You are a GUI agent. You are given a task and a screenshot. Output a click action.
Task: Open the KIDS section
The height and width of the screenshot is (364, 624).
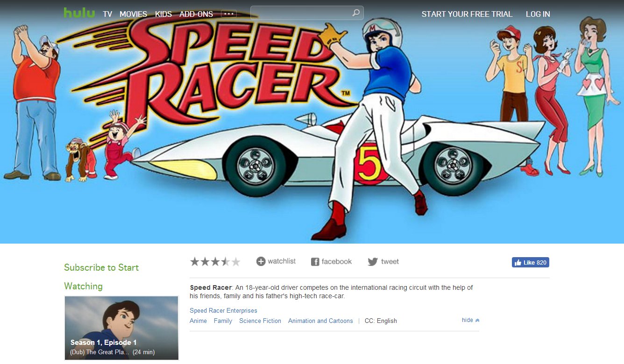[163, 14]
